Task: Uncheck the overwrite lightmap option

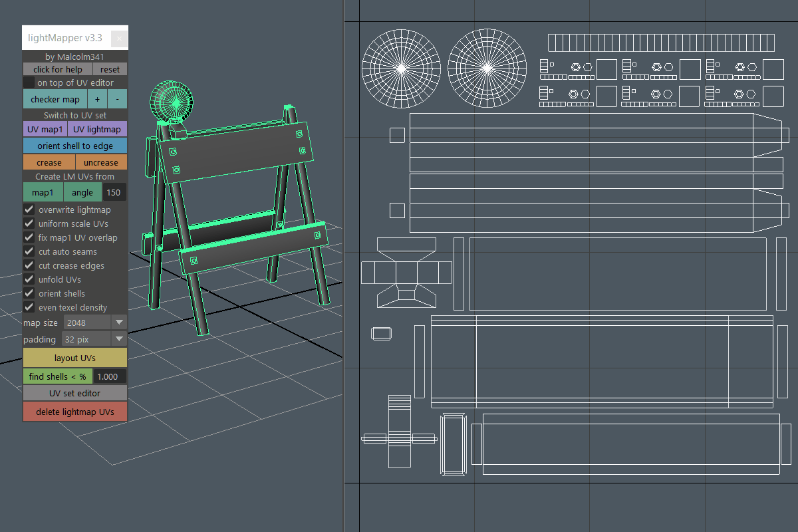Action: click(x=29, y=209)
